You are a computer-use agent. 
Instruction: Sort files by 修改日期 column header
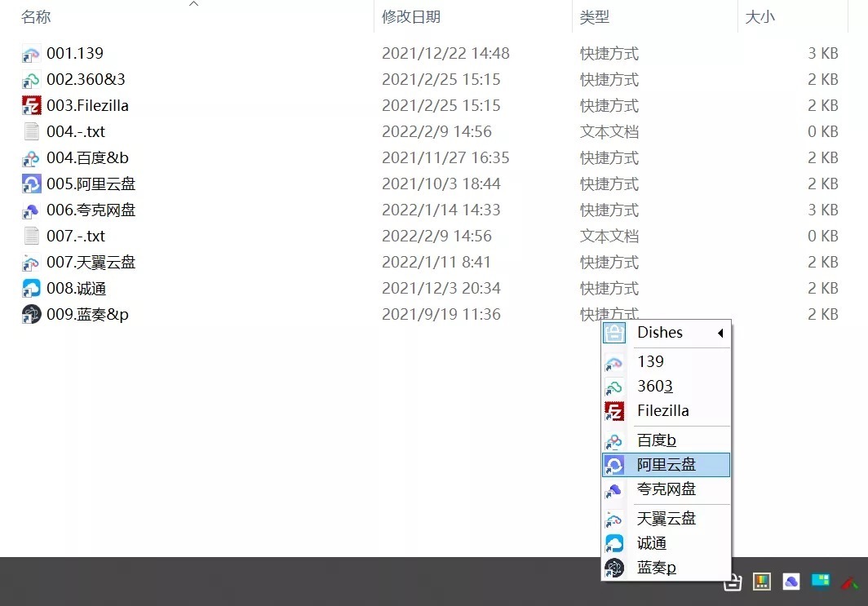[410, 16]
